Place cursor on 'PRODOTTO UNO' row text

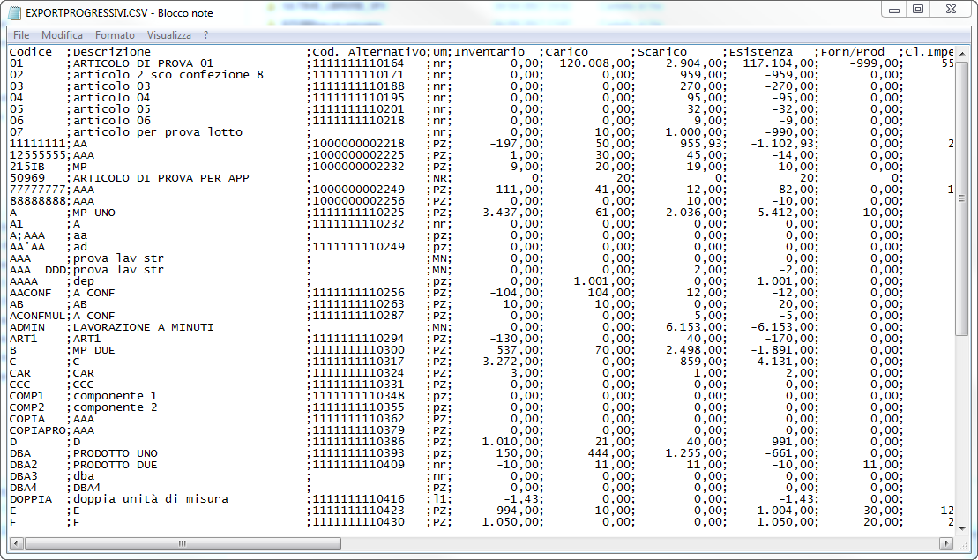(x=115, y=453)
